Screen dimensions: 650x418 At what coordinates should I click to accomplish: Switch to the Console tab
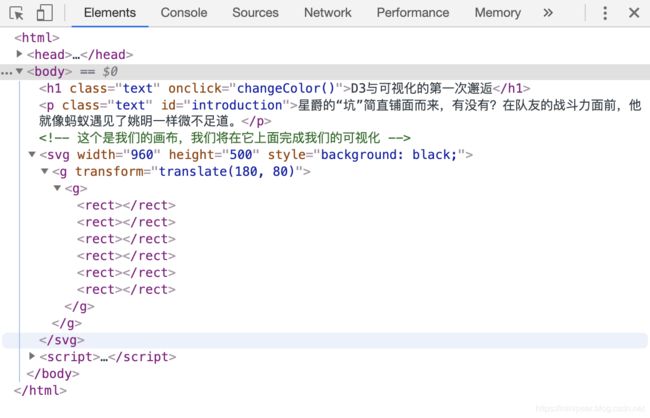[184, 13]
